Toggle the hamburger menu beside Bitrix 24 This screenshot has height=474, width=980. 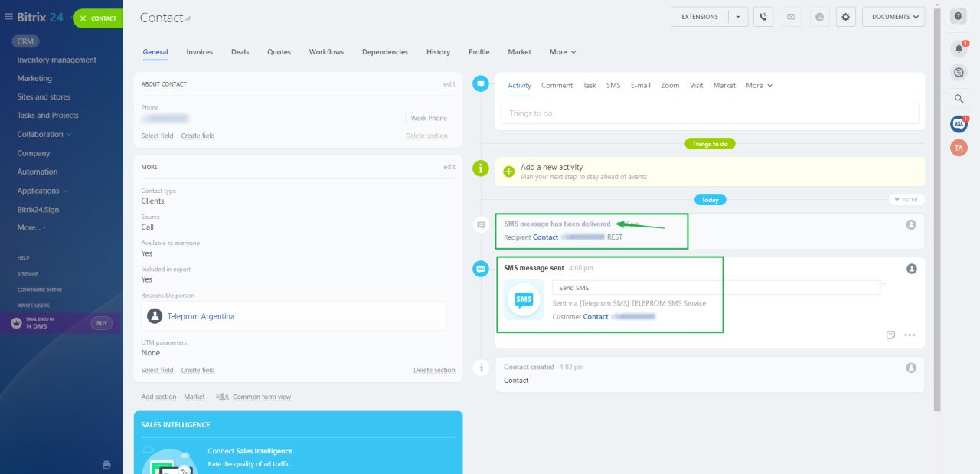coord(8,17)
